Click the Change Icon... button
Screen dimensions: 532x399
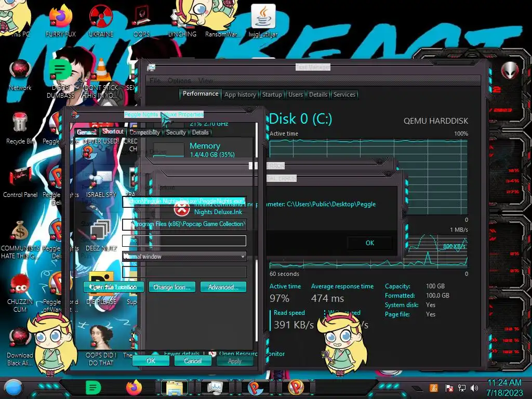pyautogui.click(x=171, y=287)
